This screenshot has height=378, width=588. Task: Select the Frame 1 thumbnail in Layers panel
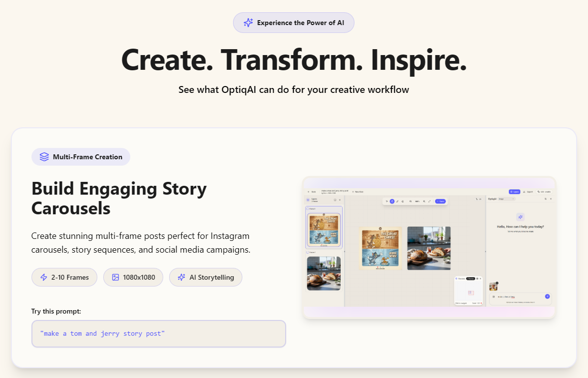pos(324,229)
